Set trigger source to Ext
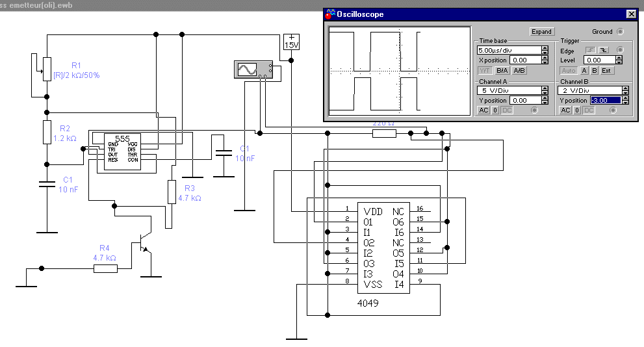Screen dimensions: 644x347 [x=606, y=70]
